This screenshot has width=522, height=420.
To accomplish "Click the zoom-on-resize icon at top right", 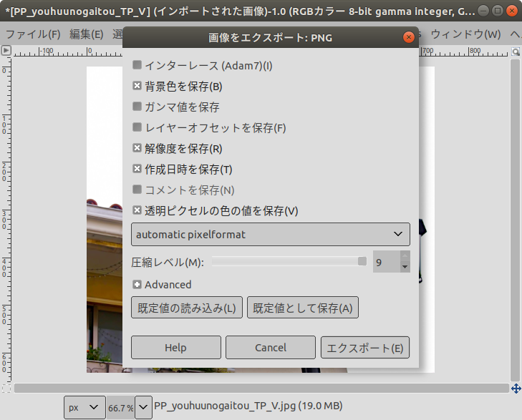I will click(516, 52).
